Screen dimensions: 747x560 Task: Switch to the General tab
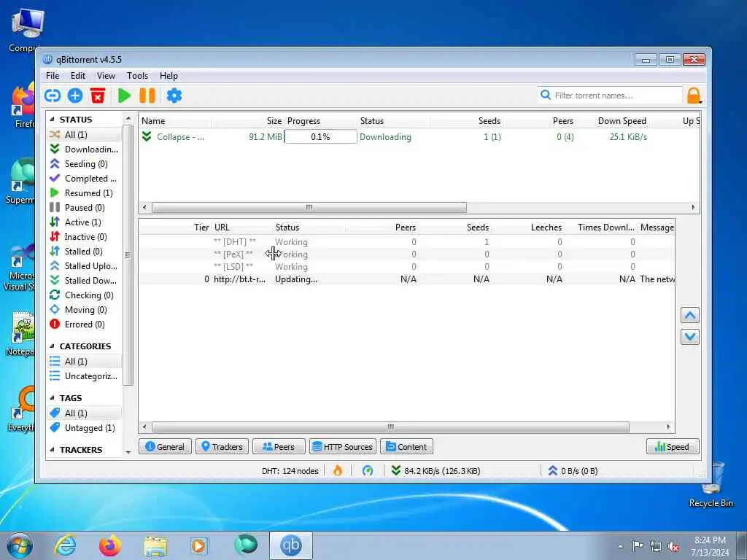(x=165, y=447)
